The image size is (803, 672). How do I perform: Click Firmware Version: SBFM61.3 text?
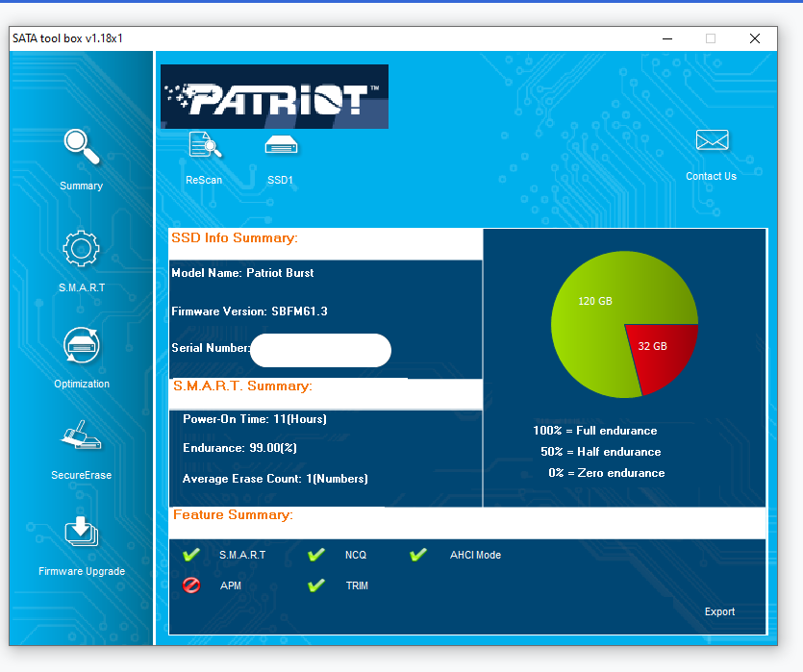pyautogui.click(x=249, y=311)
